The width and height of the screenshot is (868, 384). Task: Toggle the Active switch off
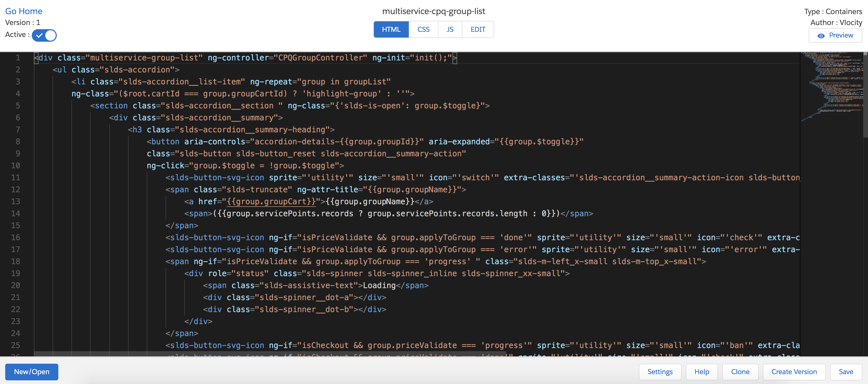44,35
